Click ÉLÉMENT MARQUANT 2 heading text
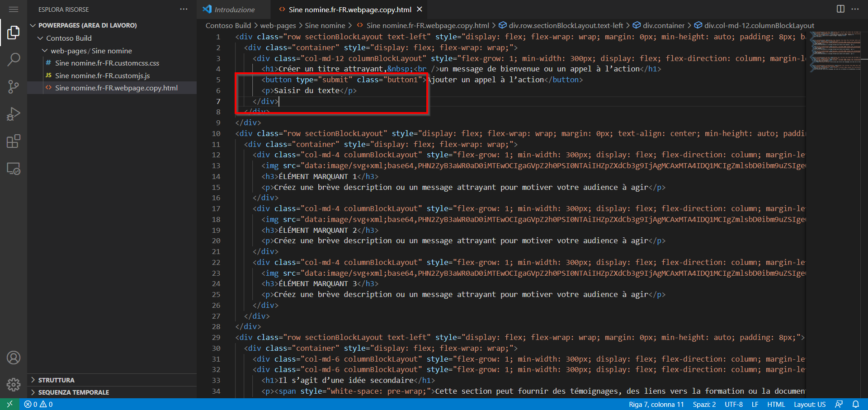The height and width of the screenshot is (410, 868). click(318, 230)
